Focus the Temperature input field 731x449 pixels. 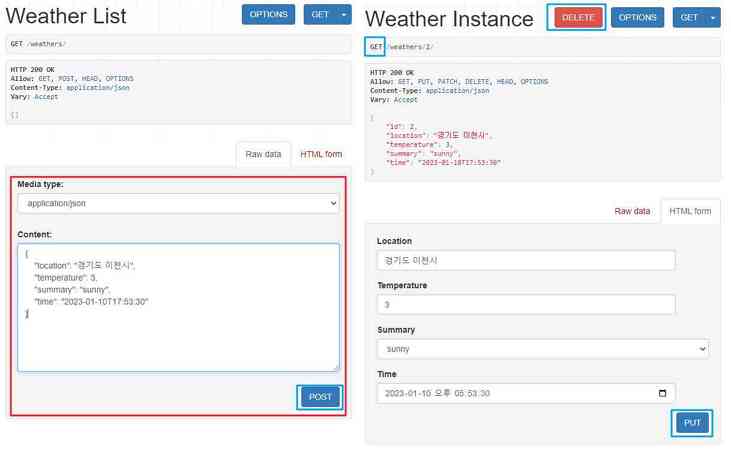point(526,304)
